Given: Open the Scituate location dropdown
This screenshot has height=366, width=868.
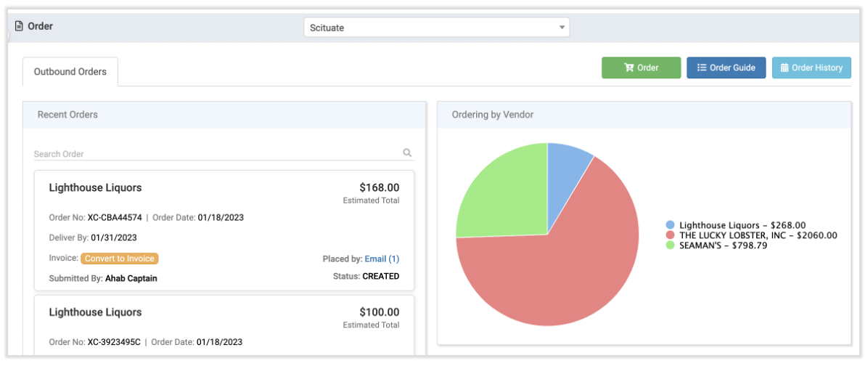Looking at the screenshot, I should [435, 28].
